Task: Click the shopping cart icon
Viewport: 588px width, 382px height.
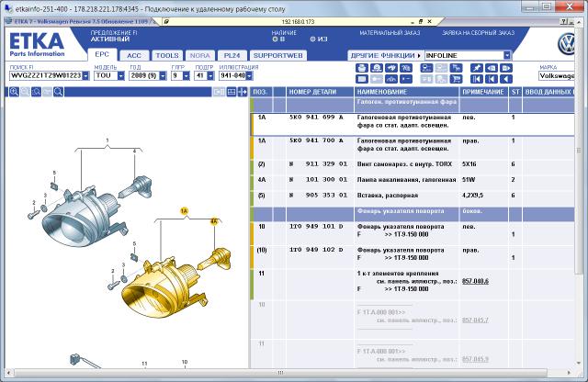Action: point(456,79)
